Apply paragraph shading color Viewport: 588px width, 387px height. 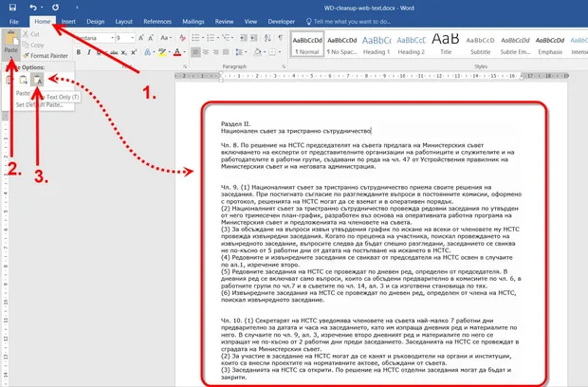[x=257, y=52]
